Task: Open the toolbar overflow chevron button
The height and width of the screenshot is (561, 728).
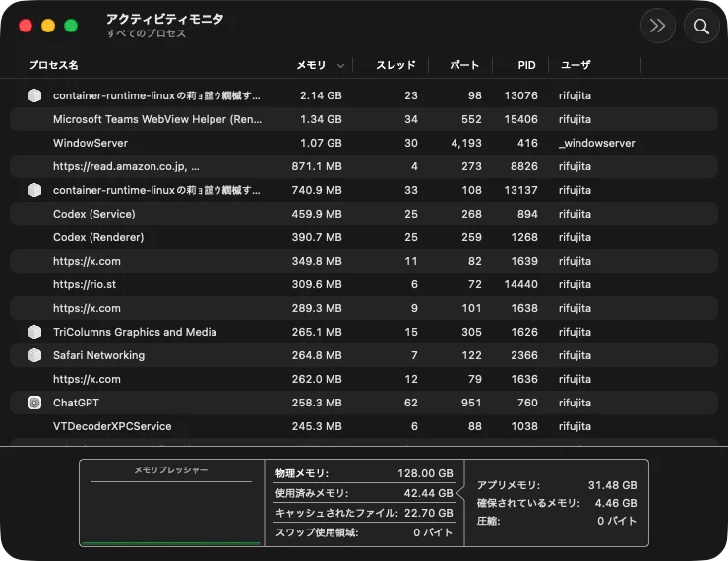Action: (x=657, y=26)
